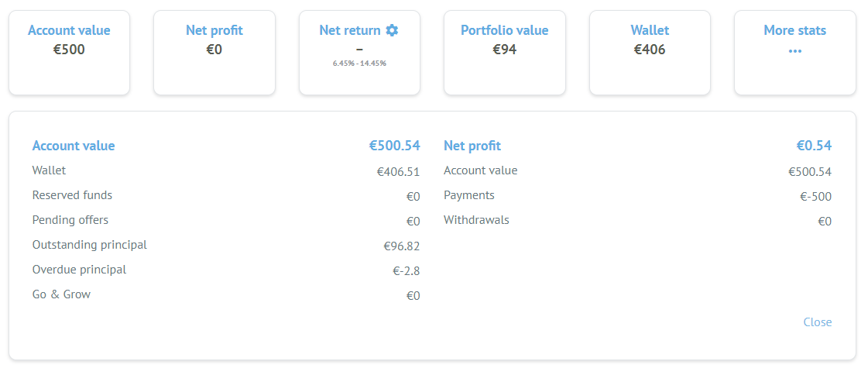Click the 6.45% - 14.45% return range text
The width and height of the screenshot is (868, 375).
tap(359, 64)
